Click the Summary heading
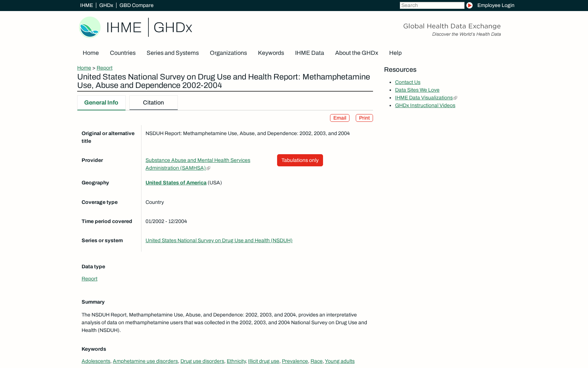588x368 pixels. coord(93,302)
